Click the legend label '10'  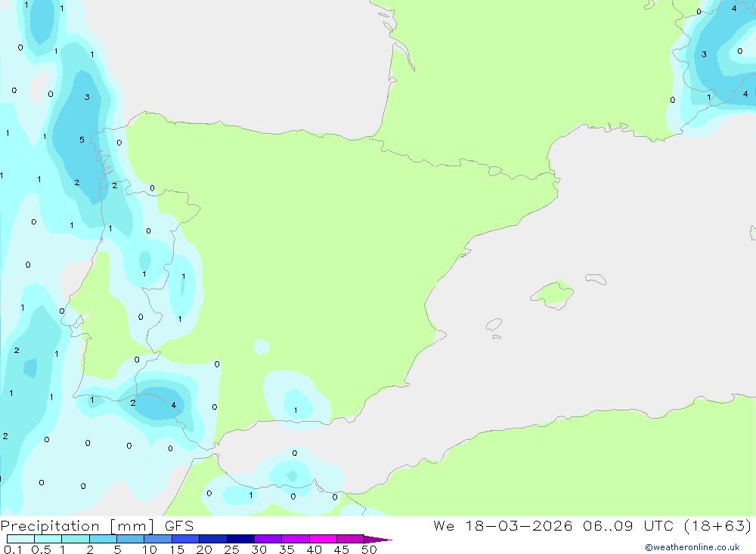tap(150, 549)
